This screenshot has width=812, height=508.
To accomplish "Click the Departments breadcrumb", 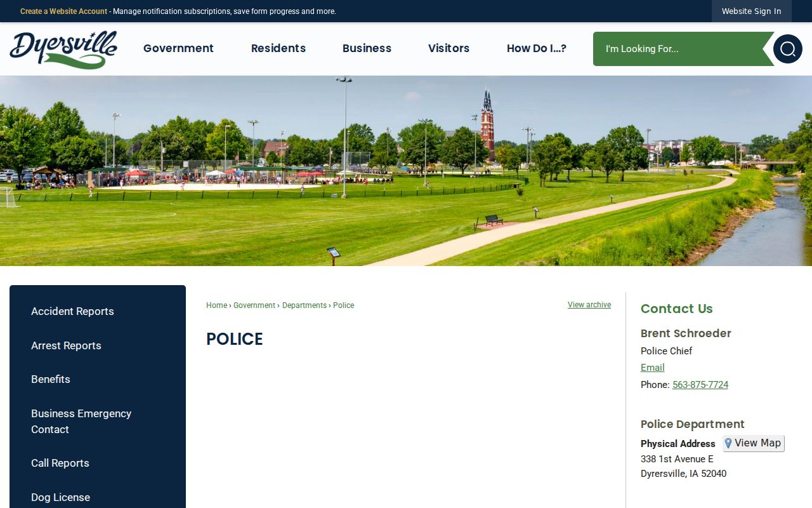I will click(x=304, y=305).
